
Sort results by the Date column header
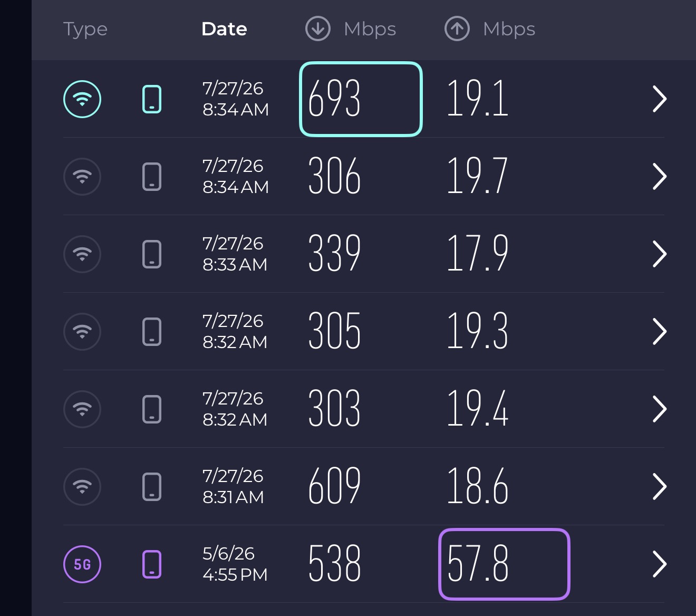(x=224, y=29)
